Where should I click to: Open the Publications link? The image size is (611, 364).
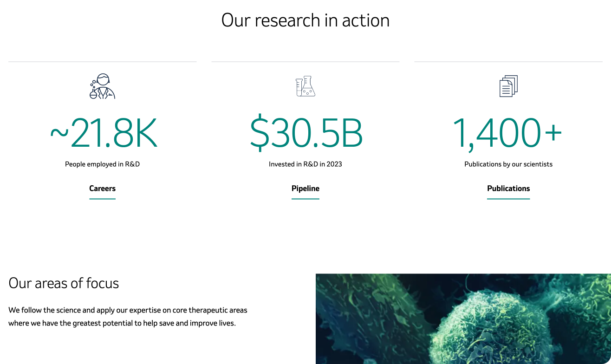[508, 188]
